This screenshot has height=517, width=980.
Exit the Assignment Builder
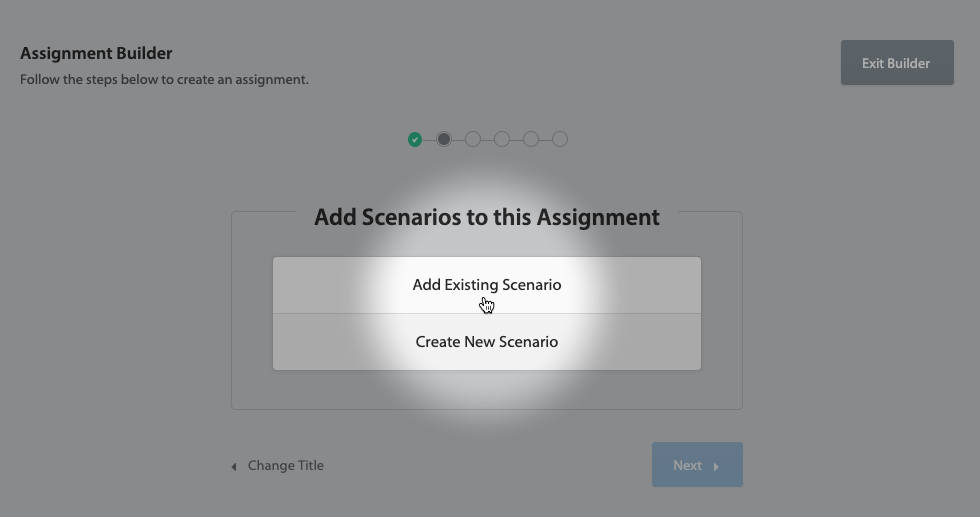pyautogui.click(x=896, y=63)
